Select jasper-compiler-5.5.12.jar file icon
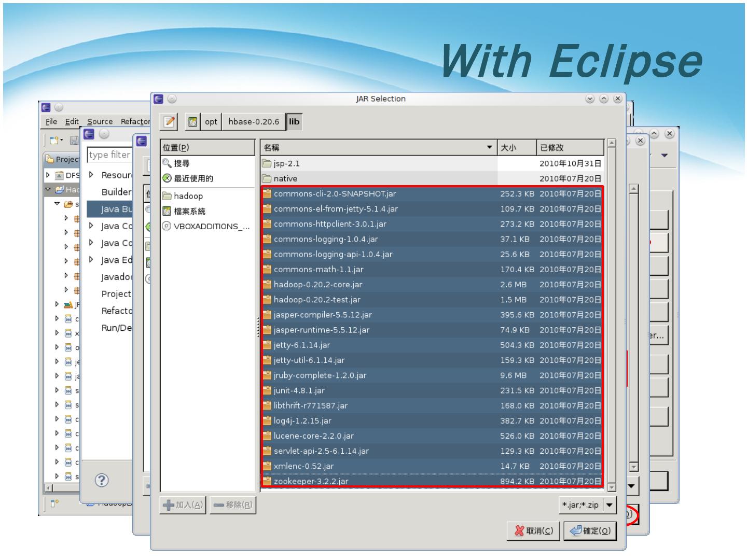The width and height of the screenshot is (747, 560). [267, 315]
